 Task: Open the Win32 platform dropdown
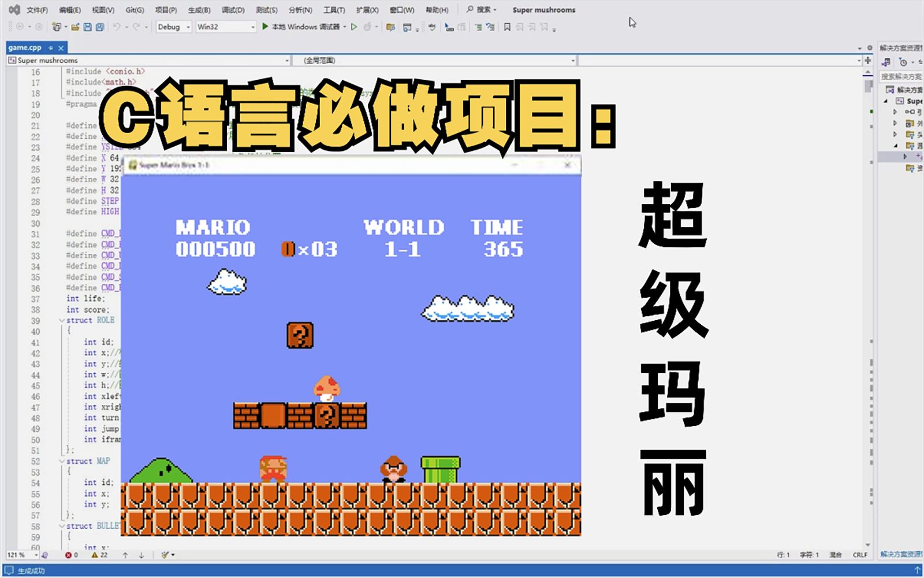point(226,27)
